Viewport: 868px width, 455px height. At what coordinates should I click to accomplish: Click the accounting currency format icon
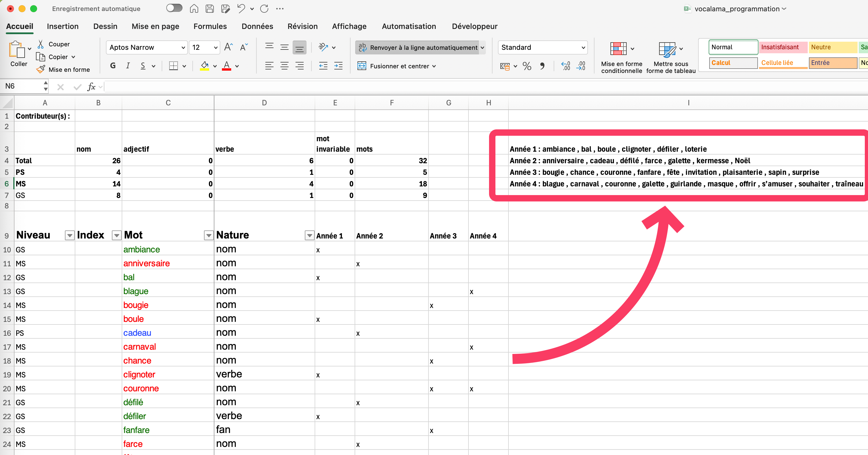[505, 66]
